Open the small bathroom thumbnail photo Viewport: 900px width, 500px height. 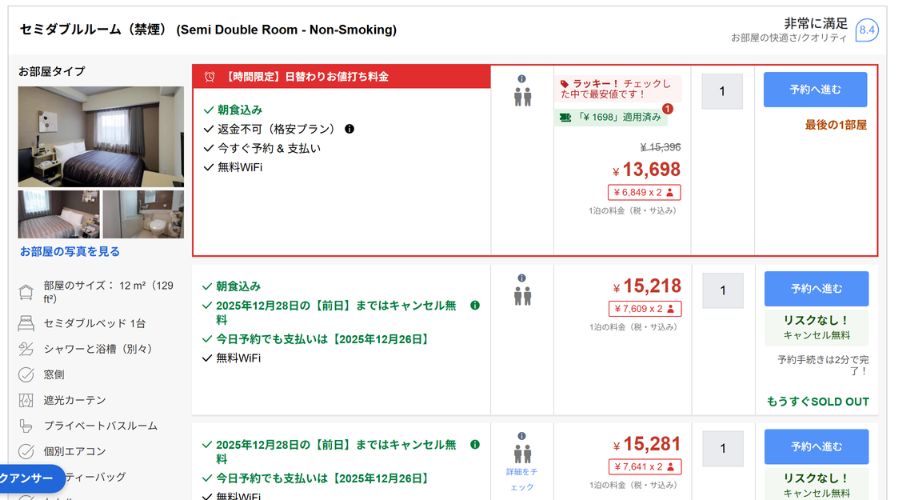(x=143, y=213)
